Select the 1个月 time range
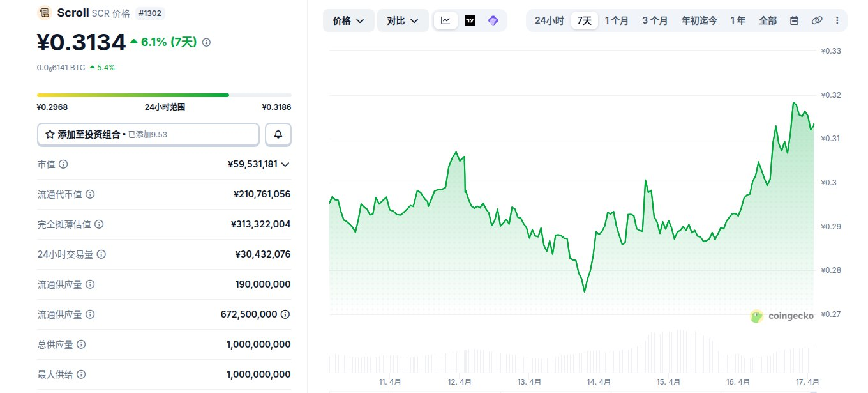The width and height of the screenshot is (868, 393). pos(617,20)
